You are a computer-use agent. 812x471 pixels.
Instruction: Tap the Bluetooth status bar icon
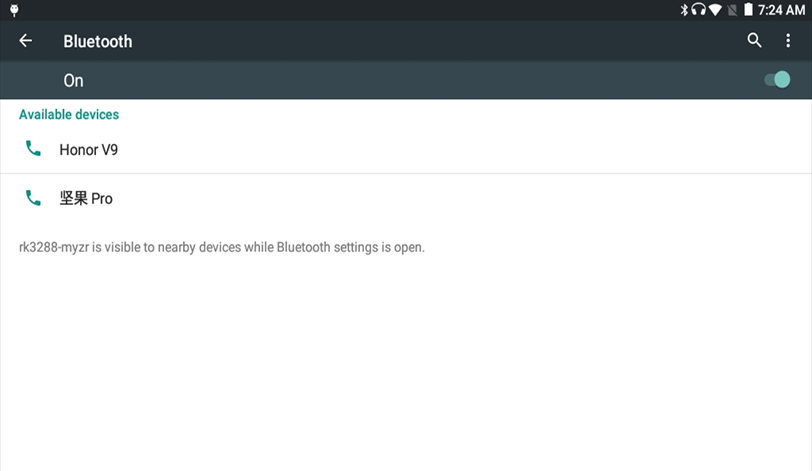pyautogui.click(x=684, y=10)
